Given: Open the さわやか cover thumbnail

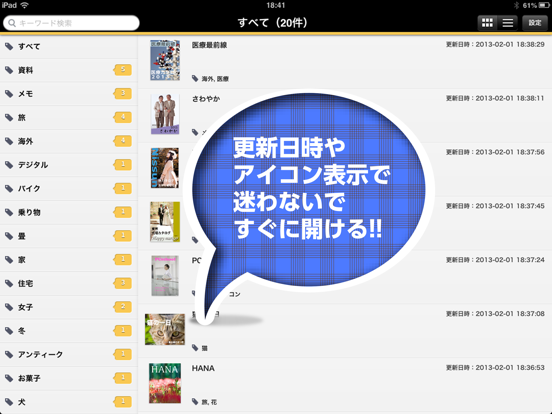Looking at the screenshot, I should (x=165, y=114).
